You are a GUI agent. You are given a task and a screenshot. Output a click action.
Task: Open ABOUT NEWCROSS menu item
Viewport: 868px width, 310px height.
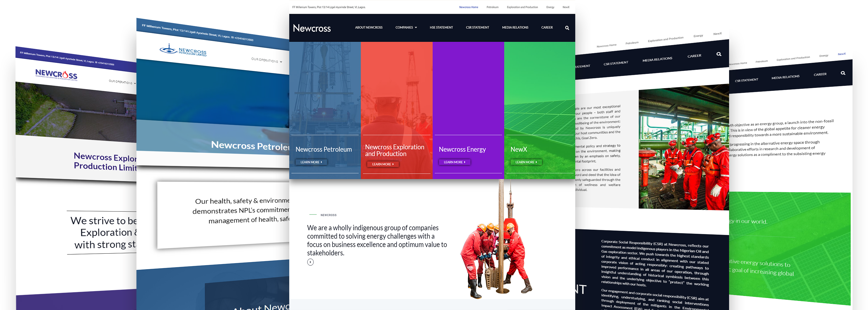click(369, 28)
